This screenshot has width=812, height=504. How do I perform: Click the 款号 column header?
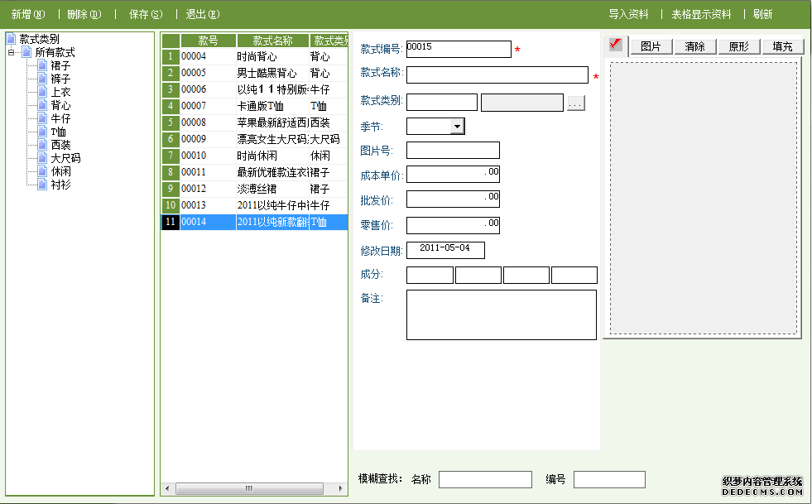208,41
